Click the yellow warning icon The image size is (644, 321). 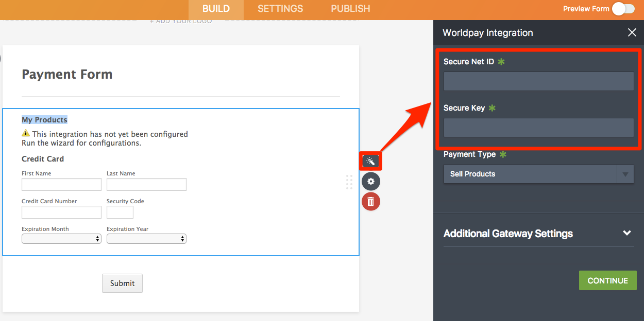pyautogui.click(x=26, y=134)
